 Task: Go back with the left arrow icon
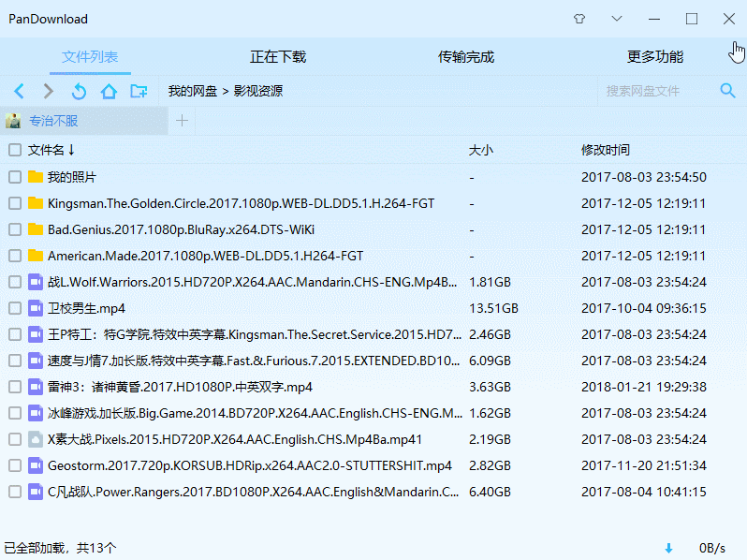click(19, 91)
